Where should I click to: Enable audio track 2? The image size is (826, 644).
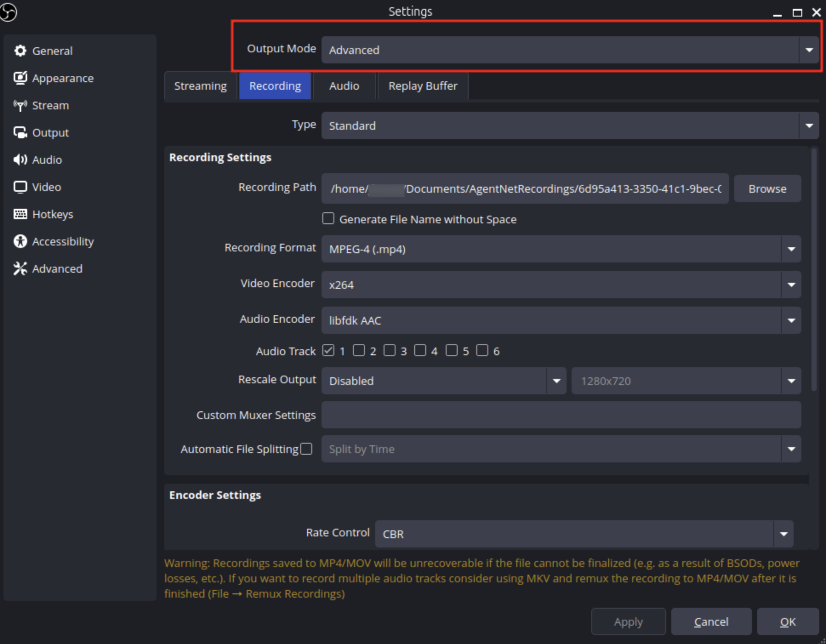[x=359, y=350]
